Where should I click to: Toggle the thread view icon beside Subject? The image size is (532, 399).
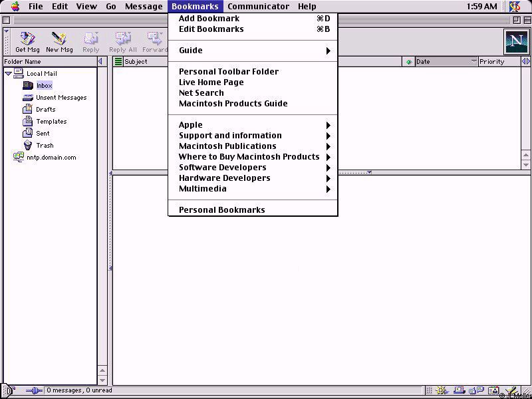(x=118, y=62)
